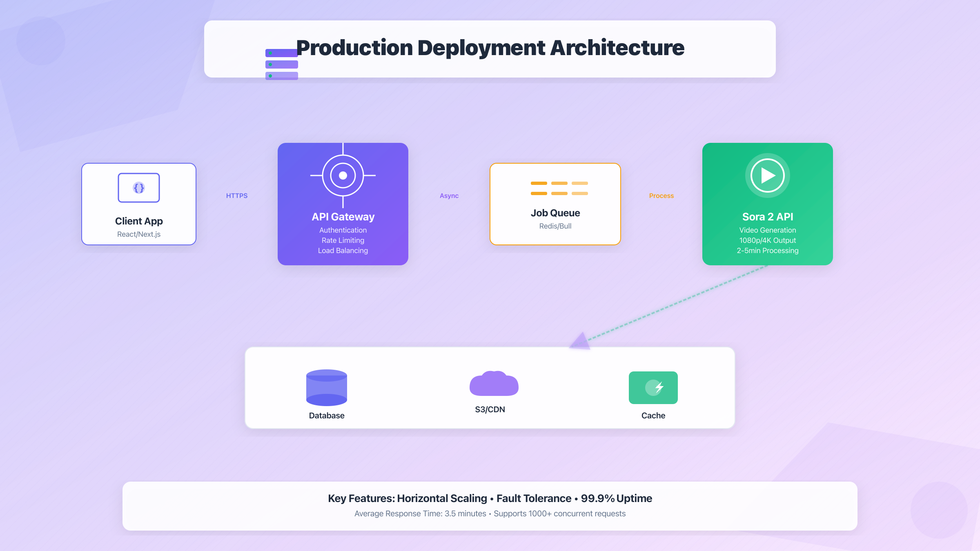Click the Async connection label

(x=449, y=196)
